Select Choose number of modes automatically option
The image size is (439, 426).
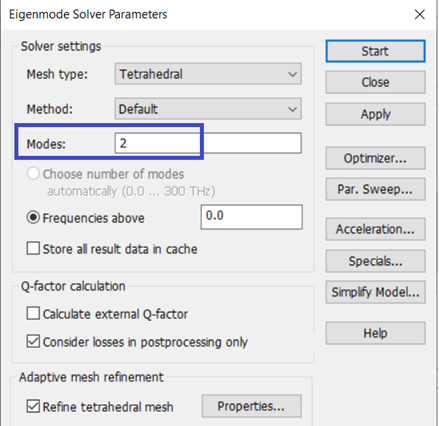[33, 174]
